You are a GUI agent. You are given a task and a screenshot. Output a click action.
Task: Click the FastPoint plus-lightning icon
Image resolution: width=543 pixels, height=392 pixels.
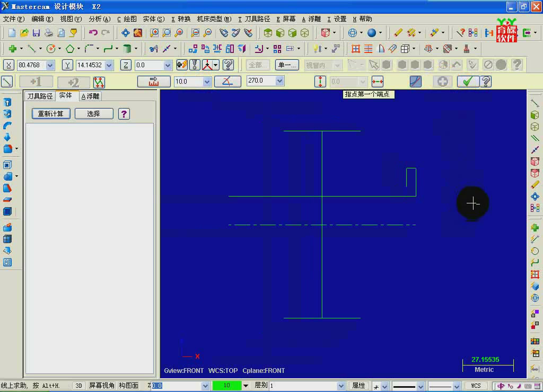182,65
